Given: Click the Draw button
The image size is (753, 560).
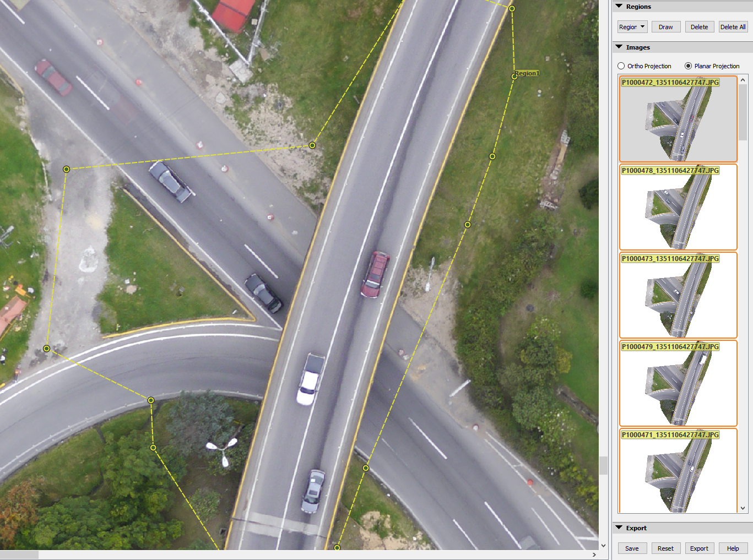Looking at the screenshot, I should tap(665, 27).
